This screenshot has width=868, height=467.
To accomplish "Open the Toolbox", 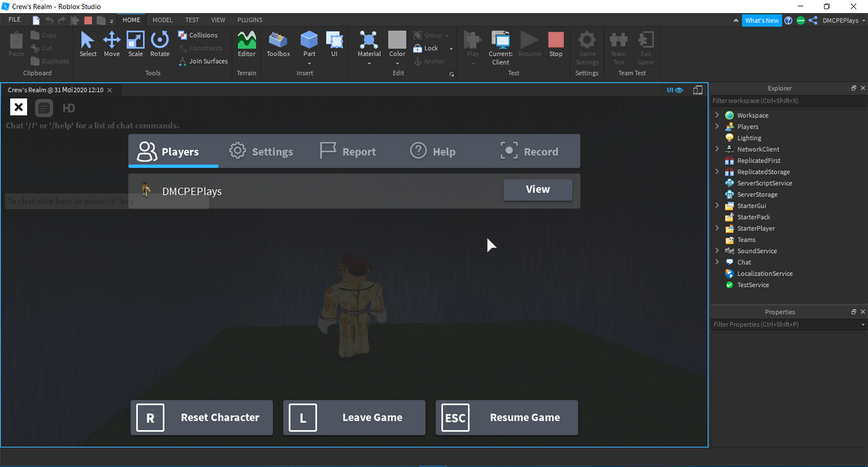I will click(278, 44).
